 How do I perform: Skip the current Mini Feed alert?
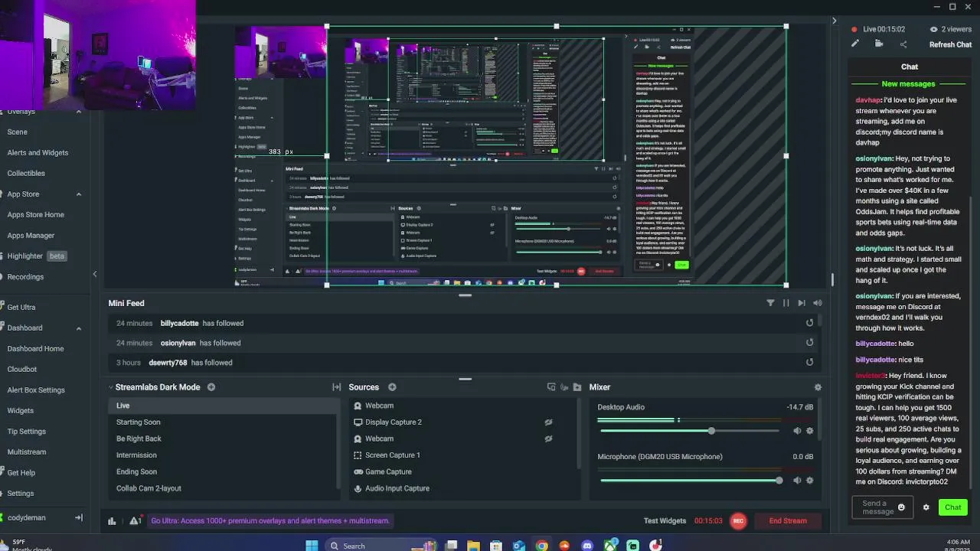coord(802,303)
